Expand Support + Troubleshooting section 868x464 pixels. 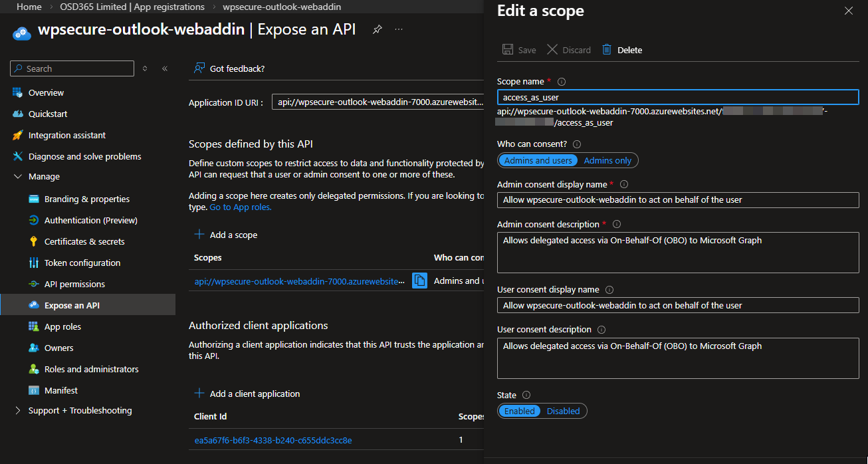[18, 411]
